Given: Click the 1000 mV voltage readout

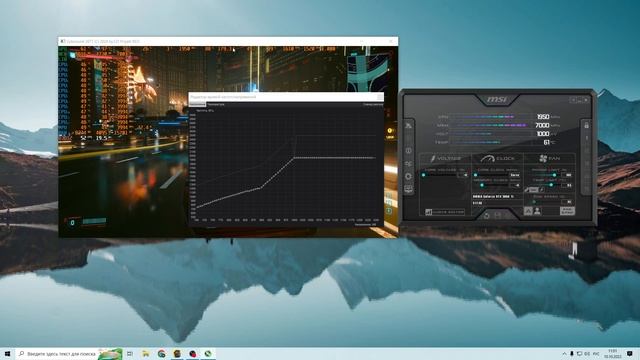Looking at the screenshot, I should point(543,134).
